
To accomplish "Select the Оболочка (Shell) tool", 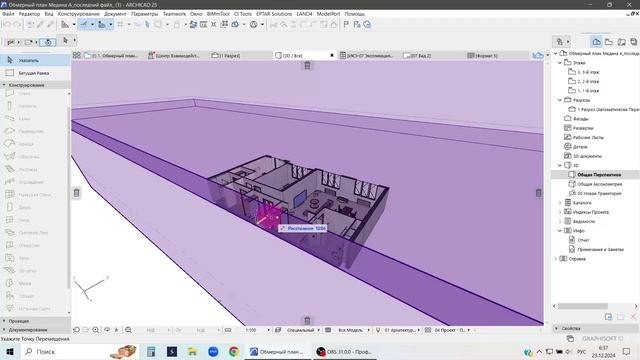I will [33, 157].
